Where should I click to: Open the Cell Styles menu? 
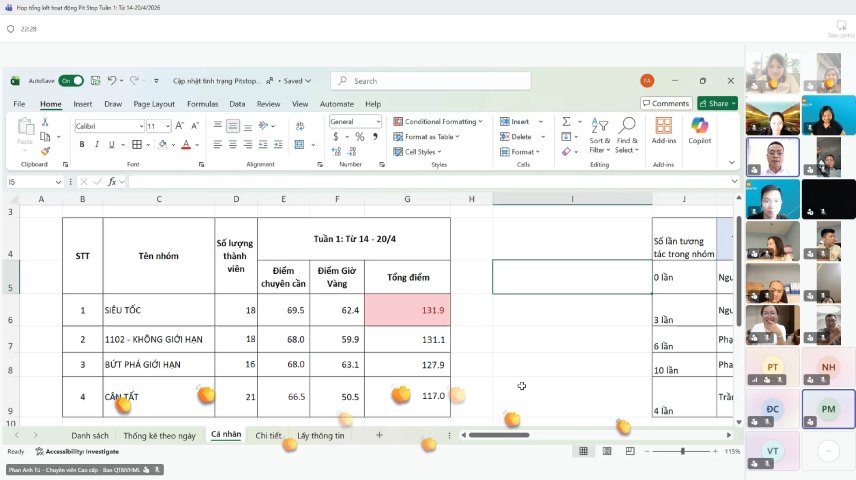tap(417, 152)
